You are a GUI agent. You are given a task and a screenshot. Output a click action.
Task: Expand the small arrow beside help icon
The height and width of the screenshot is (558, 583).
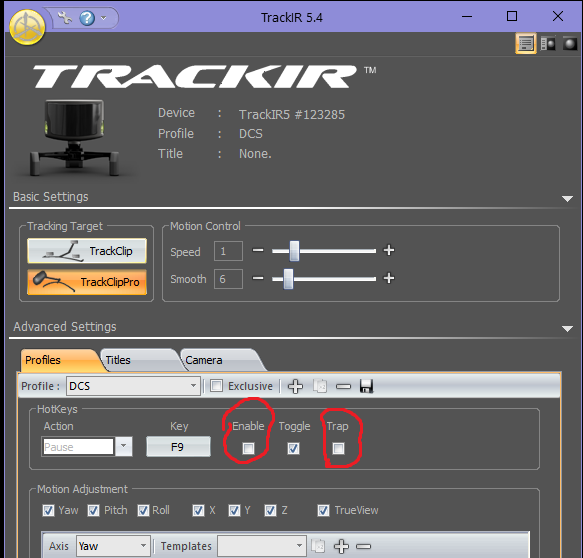pyautogui.click(x=104, y=17)
